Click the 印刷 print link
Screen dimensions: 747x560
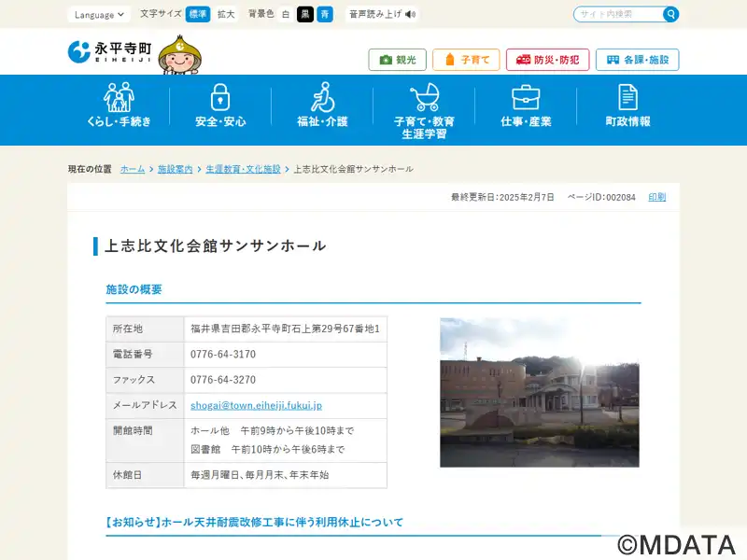point(657,197)
